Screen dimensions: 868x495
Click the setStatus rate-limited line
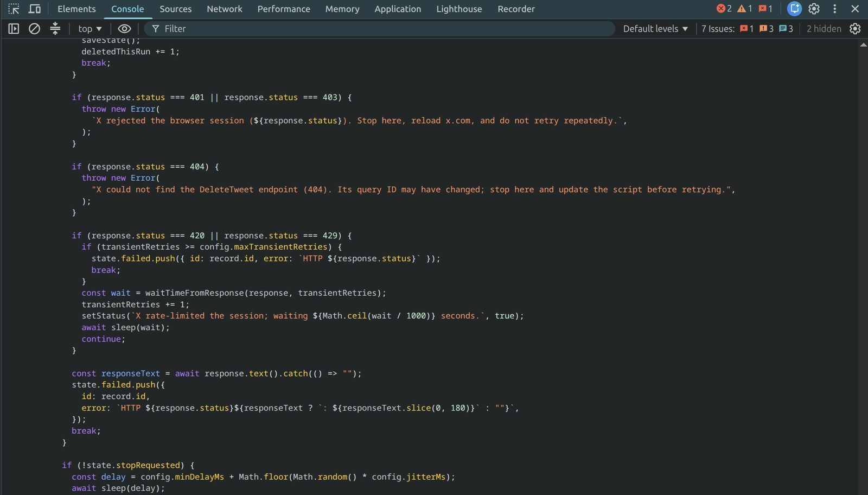pyautogui.click(x=303, y=316)
